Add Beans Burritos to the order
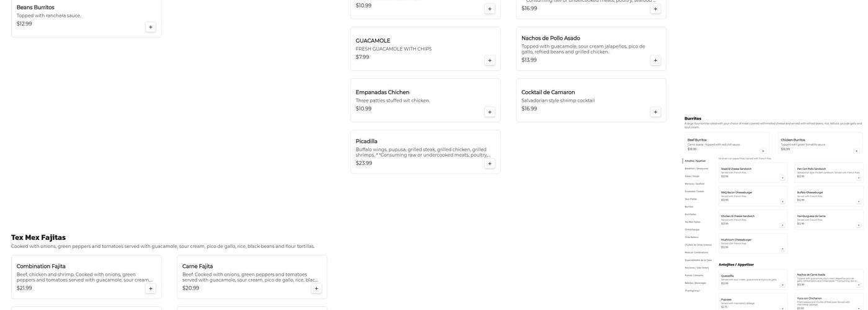 [151, 27]
